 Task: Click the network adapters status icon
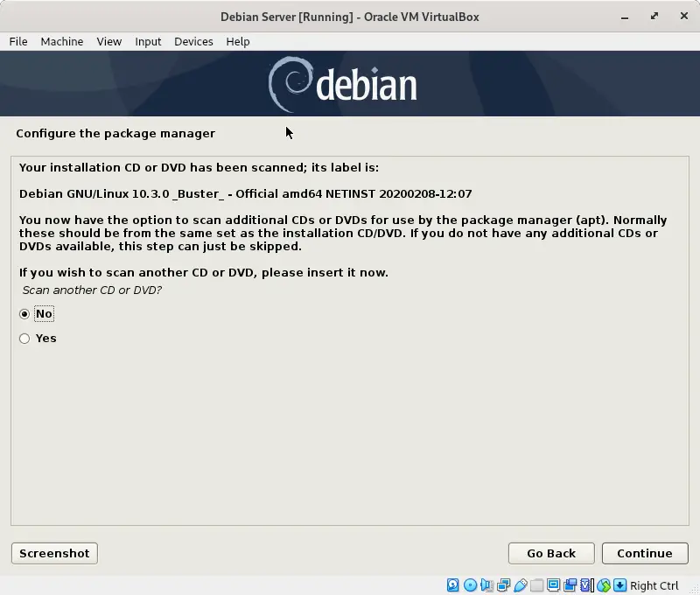click(x=504, y=585)
